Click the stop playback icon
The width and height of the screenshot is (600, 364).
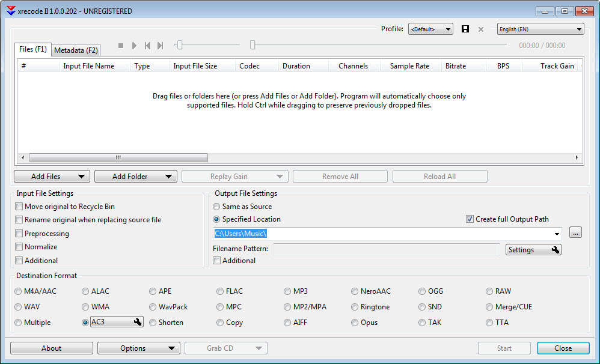coord(121,46)
